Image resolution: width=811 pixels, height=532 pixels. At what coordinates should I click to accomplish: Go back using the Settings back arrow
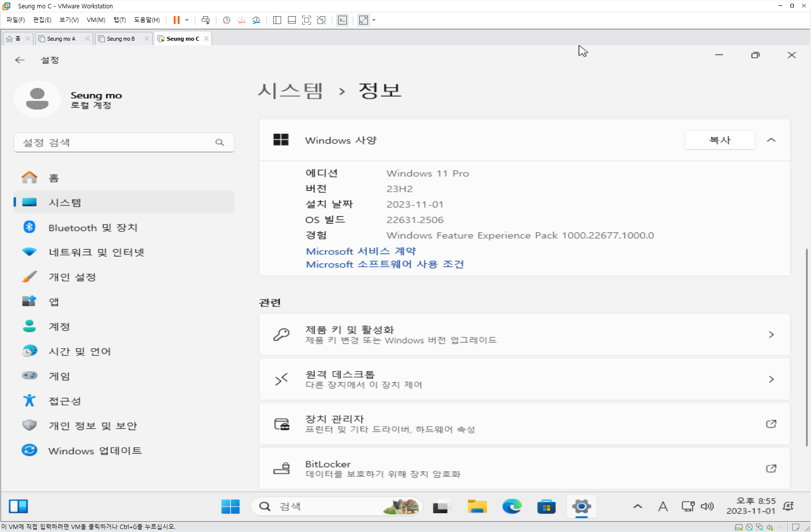[x=20, y=60]
